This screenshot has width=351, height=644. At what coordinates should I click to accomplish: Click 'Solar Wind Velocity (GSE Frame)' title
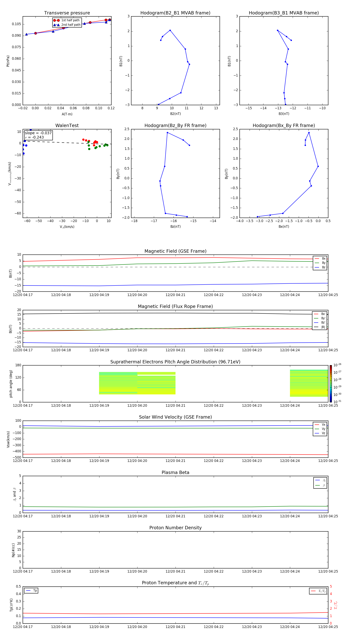(175, 417)
